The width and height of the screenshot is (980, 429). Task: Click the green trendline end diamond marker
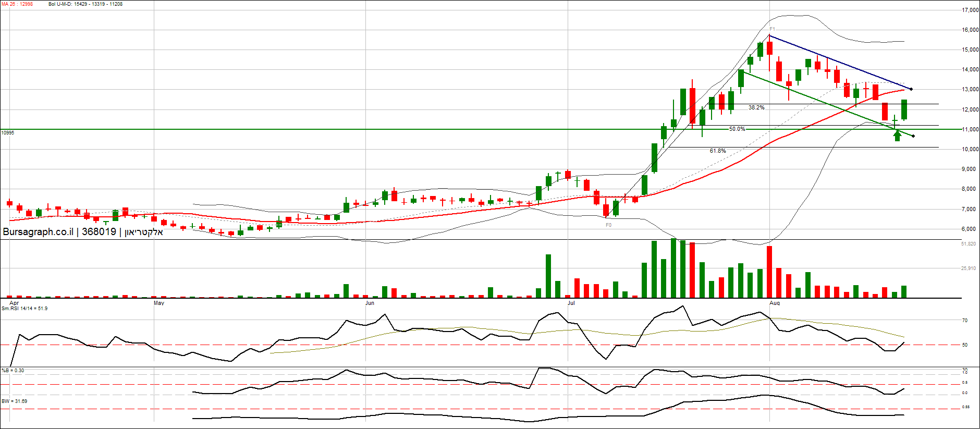pyautogui.click(x=913, y=137)
